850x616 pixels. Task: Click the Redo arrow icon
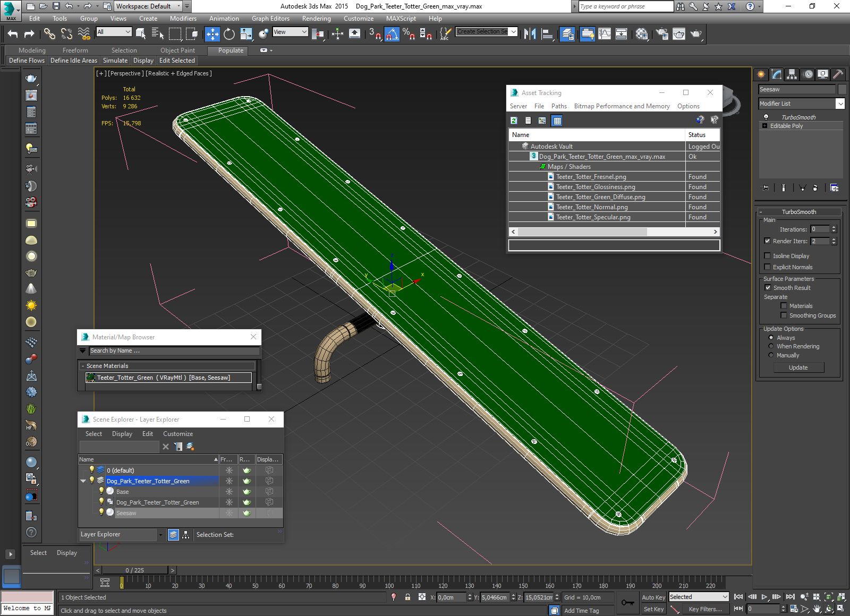click(30, 34)
